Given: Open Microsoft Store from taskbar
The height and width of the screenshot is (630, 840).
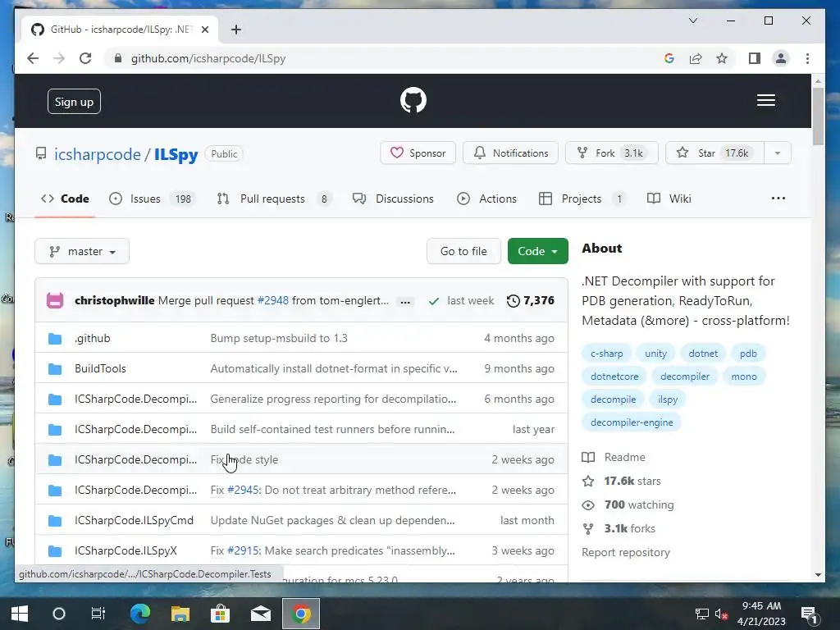Looking at the screenshot, I should (220, 614).
